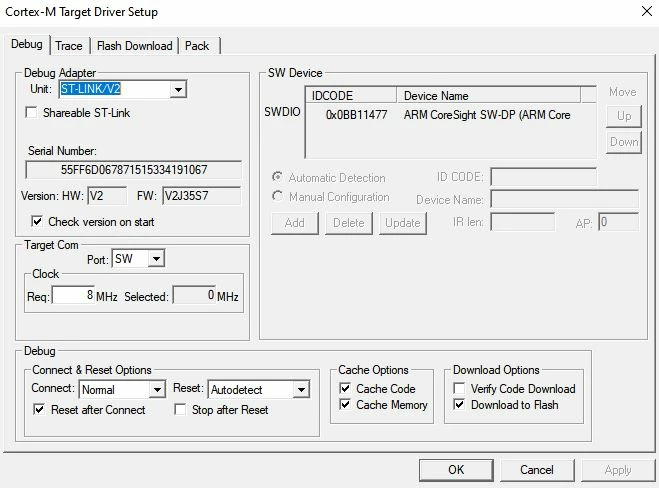This screenshot has height=488, width=659.
Task: Click the Update button
Action: pyautogui.click(x=403, y=223)
